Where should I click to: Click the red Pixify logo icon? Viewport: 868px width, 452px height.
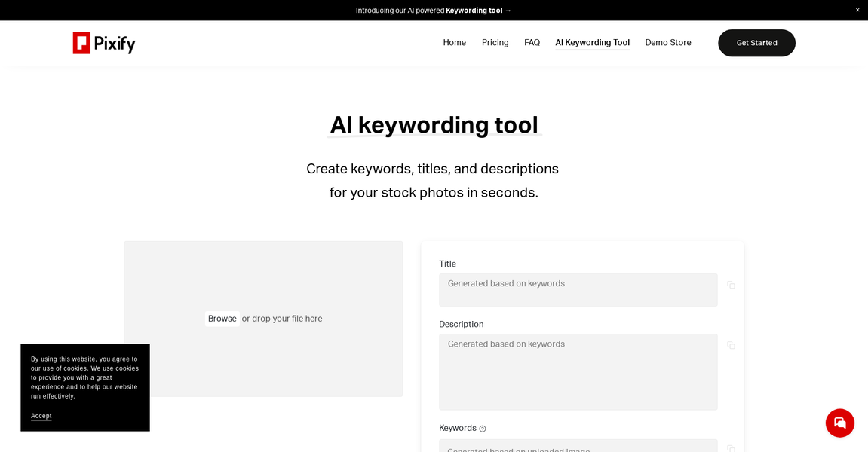pos(80,42)
